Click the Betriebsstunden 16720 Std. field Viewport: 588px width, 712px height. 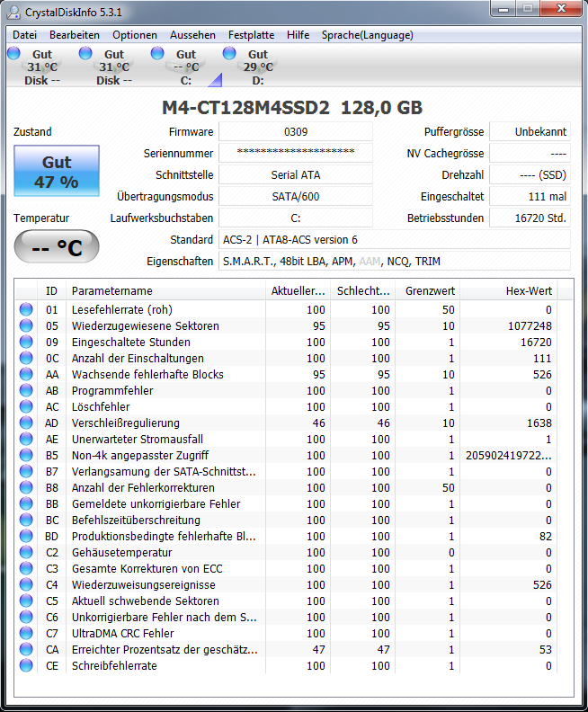coord(530,218)
